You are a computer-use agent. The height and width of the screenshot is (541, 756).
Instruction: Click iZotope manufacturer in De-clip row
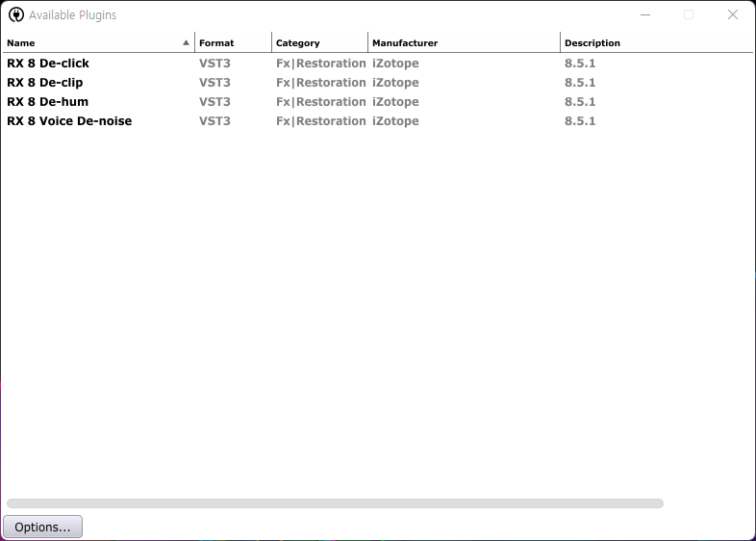coord(395,83)
